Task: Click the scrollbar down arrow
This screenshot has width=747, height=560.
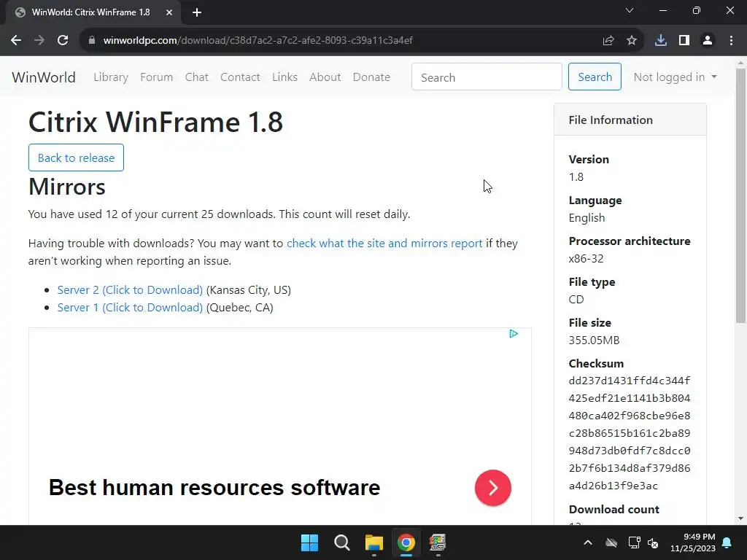Action: [x=740, y=518]
